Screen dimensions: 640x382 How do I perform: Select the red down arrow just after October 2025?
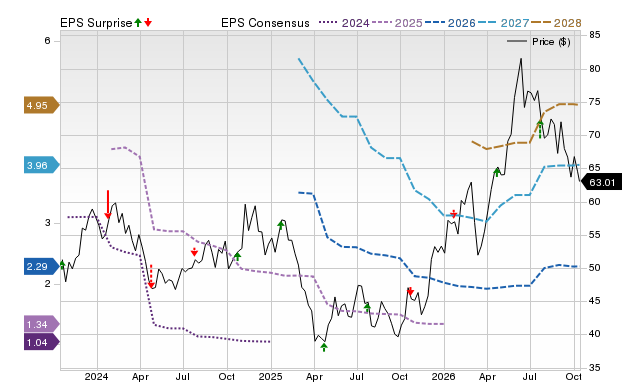click(x=411, y=291)
